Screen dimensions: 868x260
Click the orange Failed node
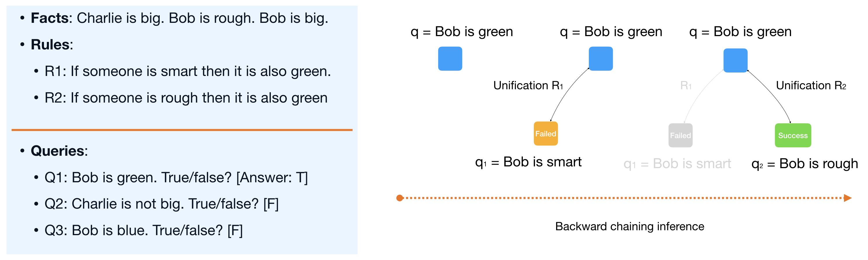[545, 133]
